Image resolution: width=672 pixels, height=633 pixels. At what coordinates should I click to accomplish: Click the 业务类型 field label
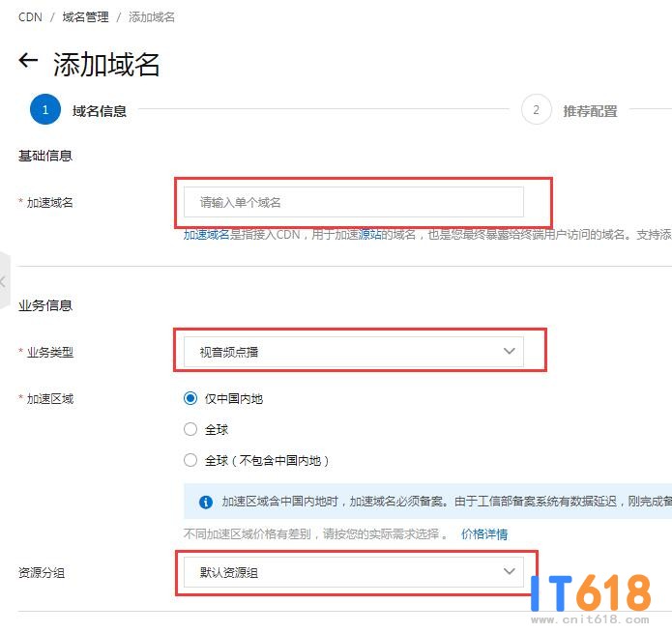(x=50, y=352)
